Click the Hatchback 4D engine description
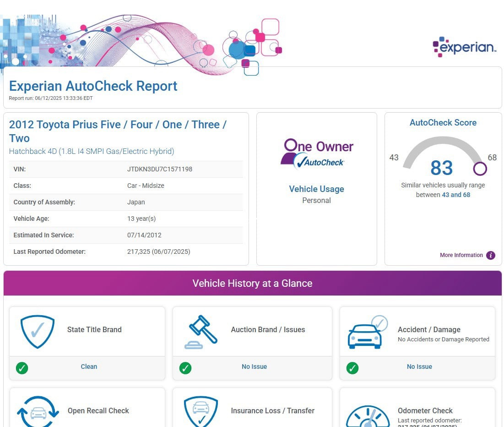This screenshot has width=504, height=427. point(92,151)
